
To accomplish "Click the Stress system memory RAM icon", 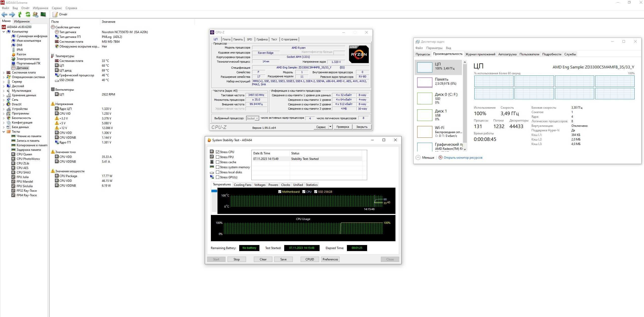I will click(x=212, y=167).
